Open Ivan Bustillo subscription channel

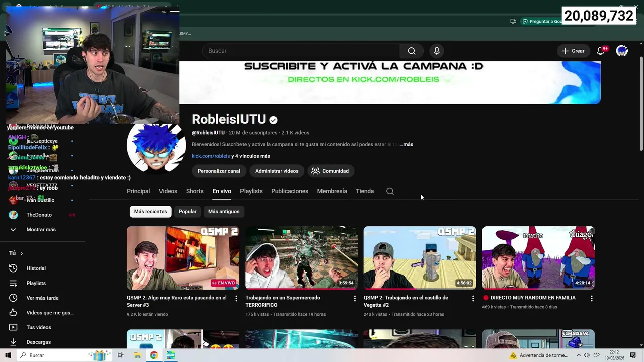point(40,200)
